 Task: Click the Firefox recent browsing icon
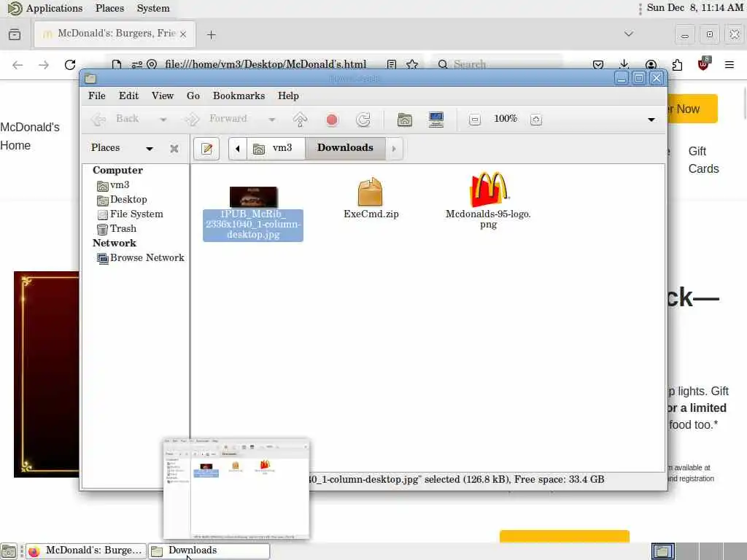point(15,34)
